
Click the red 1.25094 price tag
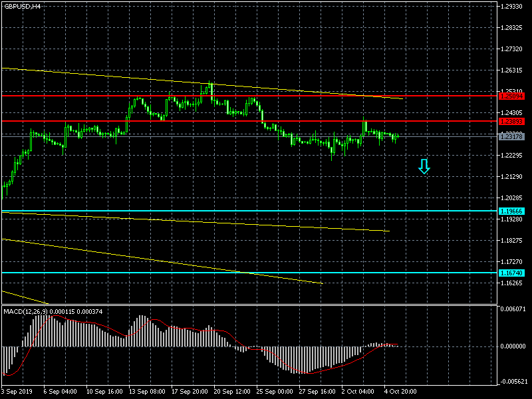pos(511,96)
